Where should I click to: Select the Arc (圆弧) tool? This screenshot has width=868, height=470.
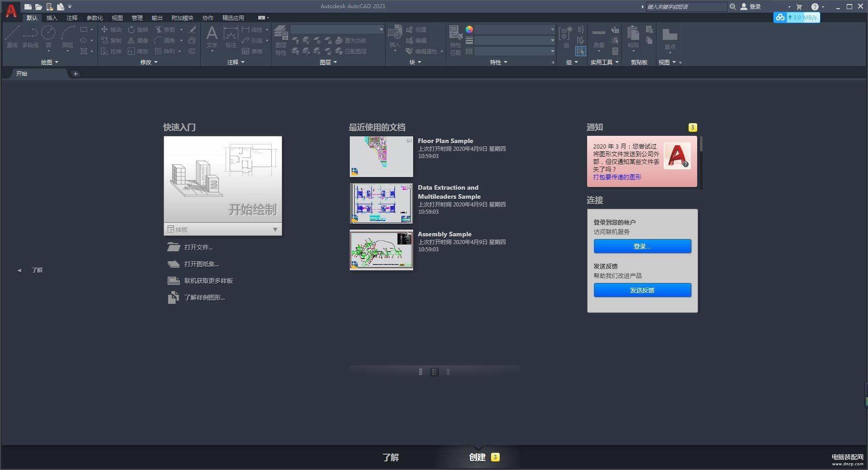coord(68,36)
